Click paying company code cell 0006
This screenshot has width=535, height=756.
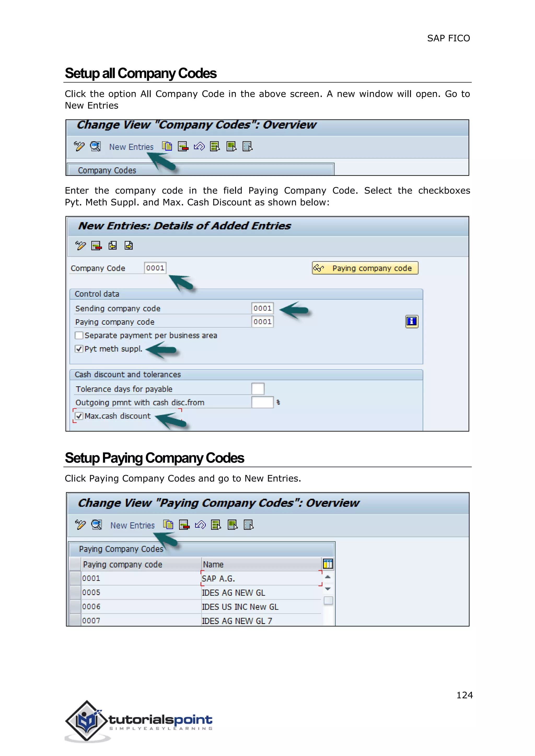(x=141, y=607)
